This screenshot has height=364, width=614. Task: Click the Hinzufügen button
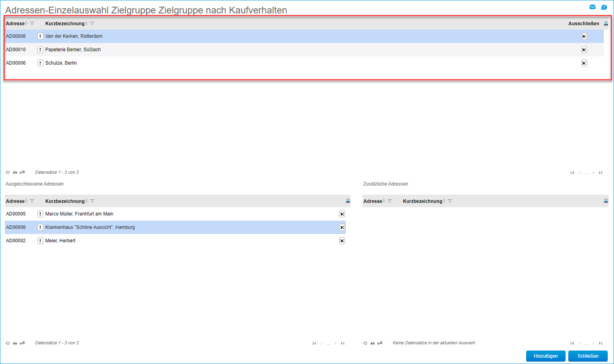(x=545, y=356)
